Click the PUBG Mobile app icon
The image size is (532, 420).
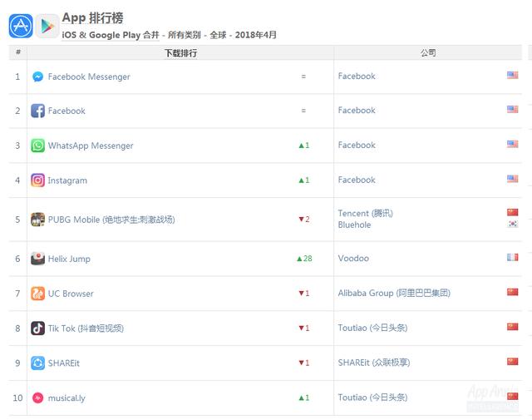(37, 220)
